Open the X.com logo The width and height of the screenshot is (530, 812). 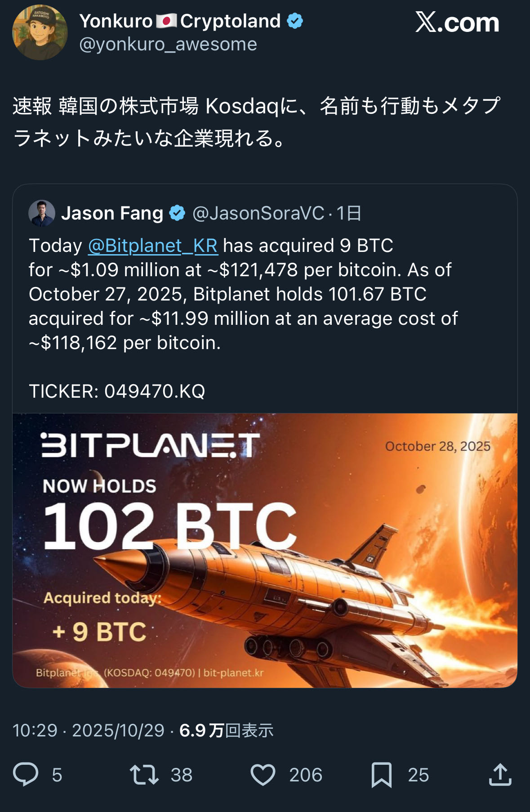point(457,22)
